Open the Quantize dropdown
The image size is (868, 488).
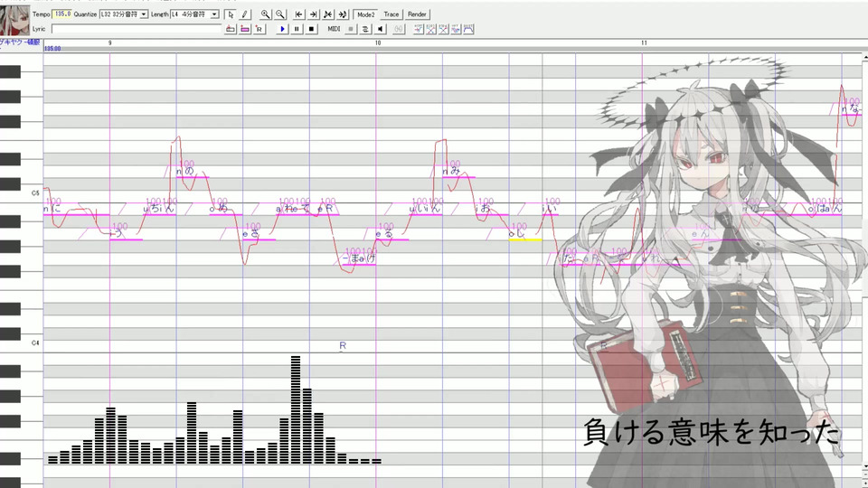click(144, 14)
